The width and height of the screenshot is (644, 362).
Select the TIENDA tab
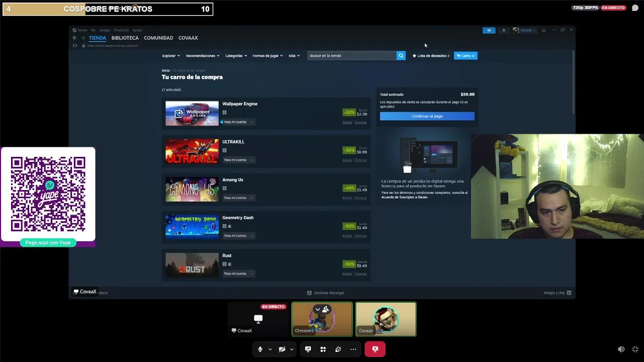point(98,38)
